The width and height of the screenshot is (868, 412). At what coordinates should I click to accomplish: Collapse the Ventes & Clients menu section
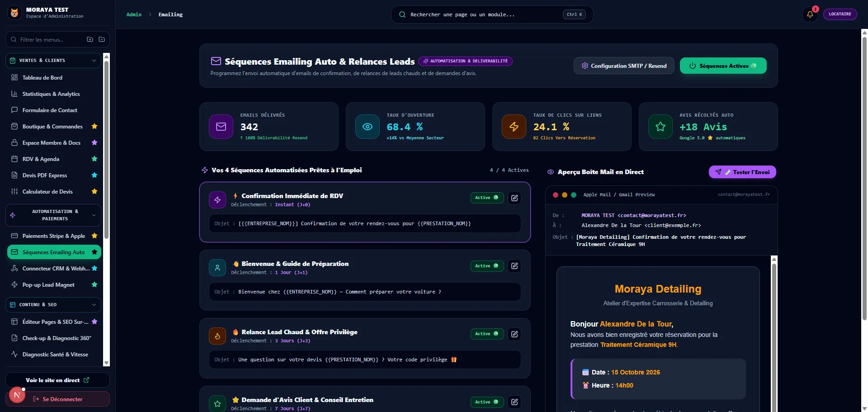pos(53,60)
